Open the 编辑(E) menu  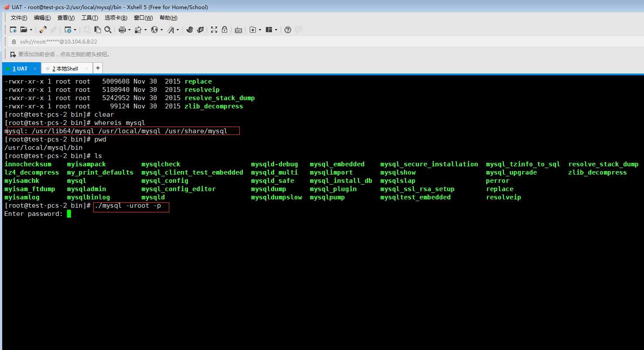click(x=42, y=18)
